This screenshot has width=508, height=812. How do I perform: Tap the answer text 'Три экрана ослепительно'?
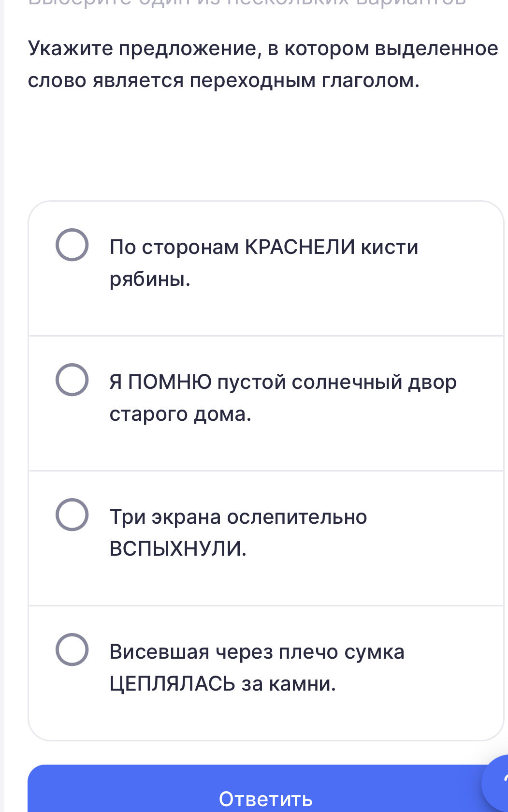click(x=238, y=517)
